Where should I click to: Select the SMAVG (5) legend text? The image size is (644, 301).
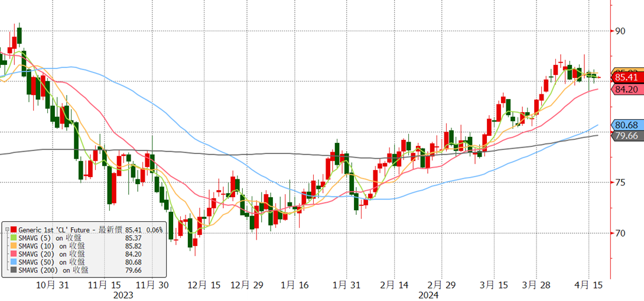click(x=35, y=237)
